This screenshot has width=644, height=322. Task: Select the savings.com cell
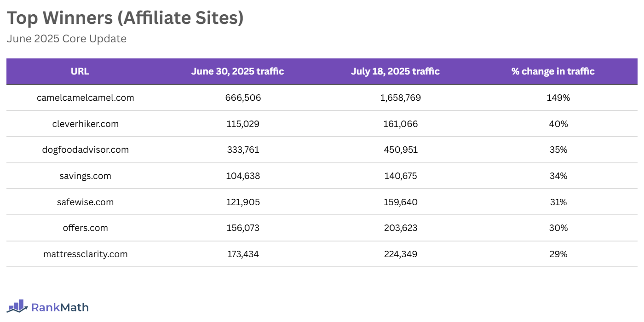pyautogui.click(x=86, y=176)
